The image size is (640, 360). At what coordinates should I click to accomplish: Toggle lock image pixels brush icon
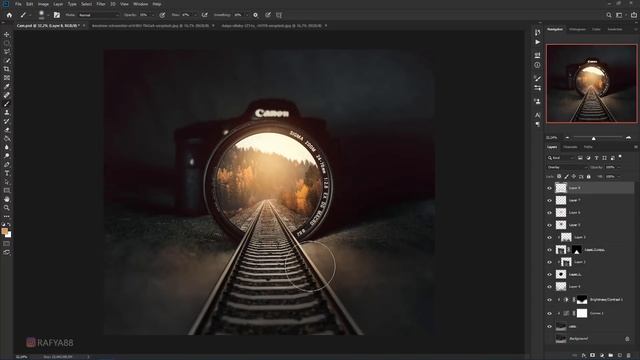[x=567, y=177]
